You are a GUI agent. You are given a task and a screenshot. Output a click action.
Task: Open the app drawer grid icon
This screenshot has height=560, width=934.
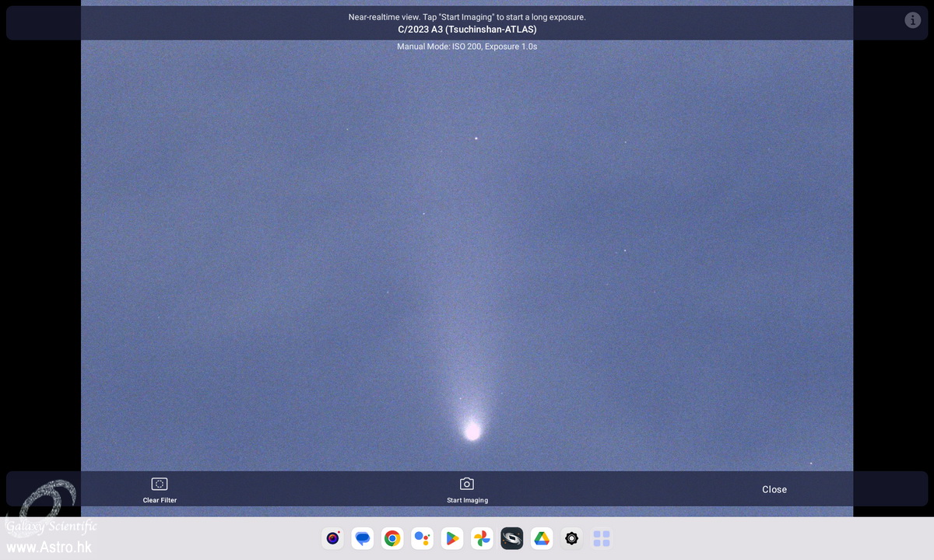[601, 538]
